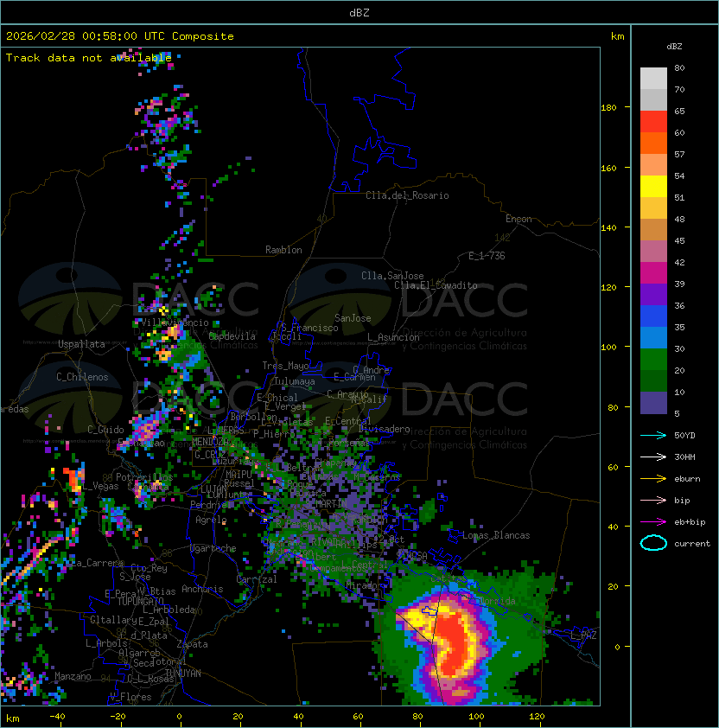
Task: Click the 'Ramblon' map label
Action: pos(283,250)
